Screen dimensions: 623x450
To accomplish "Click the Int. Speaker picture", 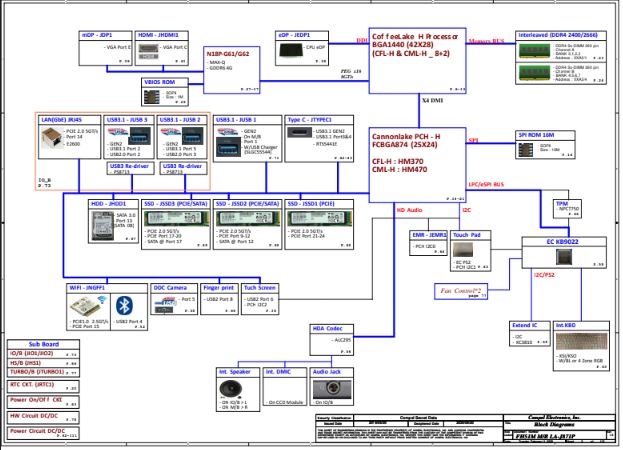I will pyautogui.click(x=230, y=388).
